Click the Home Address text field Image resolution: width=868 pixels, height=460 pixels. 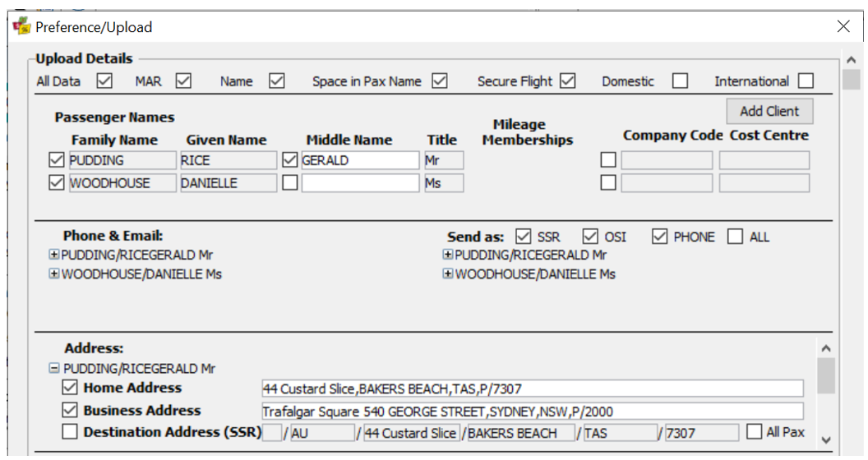coord(533,389)
